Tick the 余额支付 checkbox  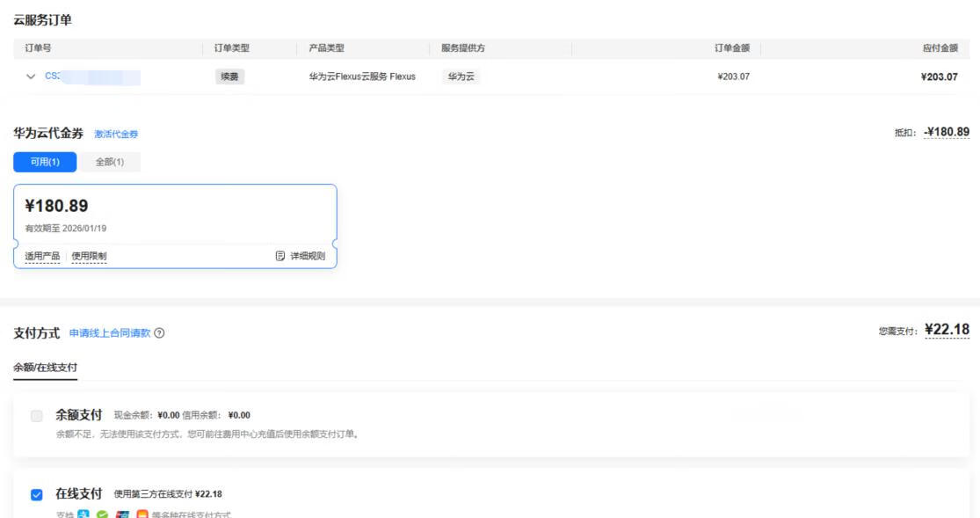[x=37, y=415]
